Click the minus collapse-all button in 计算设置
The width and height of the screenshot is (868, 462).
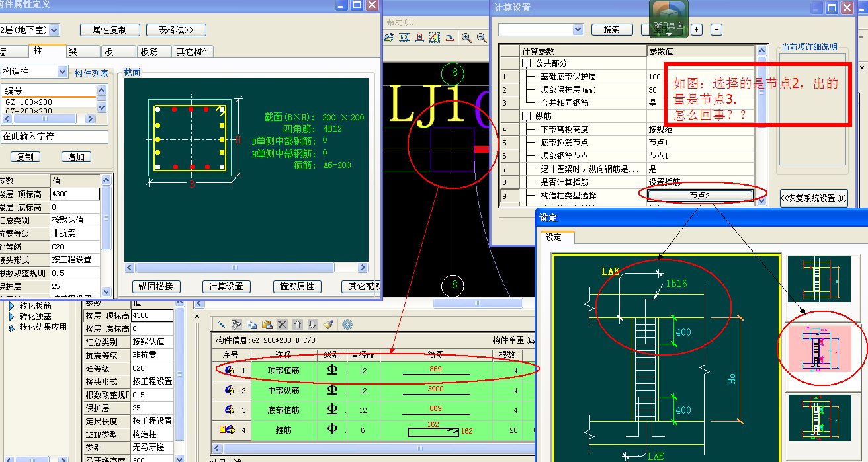pos(716,30)
